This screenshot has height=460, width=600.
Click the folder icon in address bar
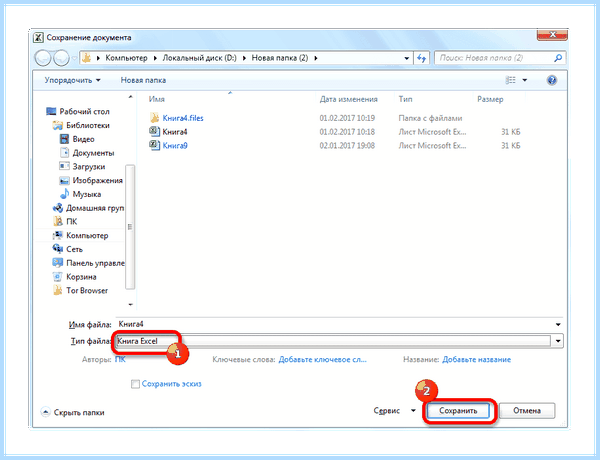tap(87, 58)
